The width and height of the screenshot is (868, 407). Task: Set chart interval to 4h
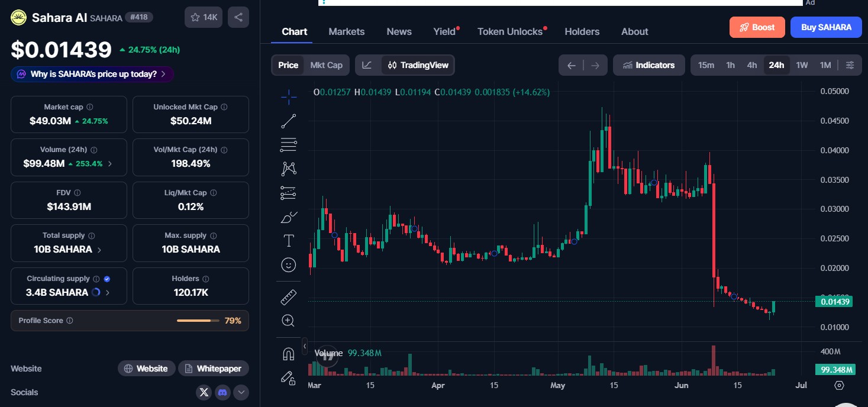(752, 65)
